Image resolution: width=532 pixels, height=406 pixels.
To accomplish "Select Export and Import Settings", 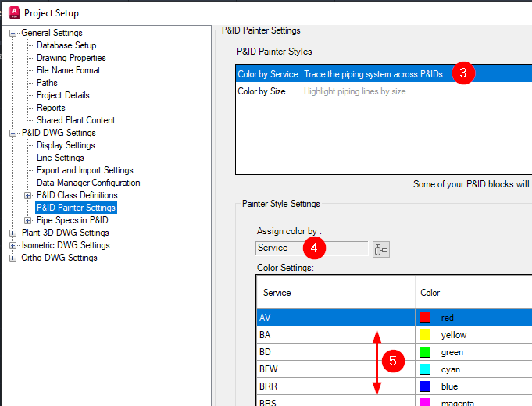I will (85, 170).
